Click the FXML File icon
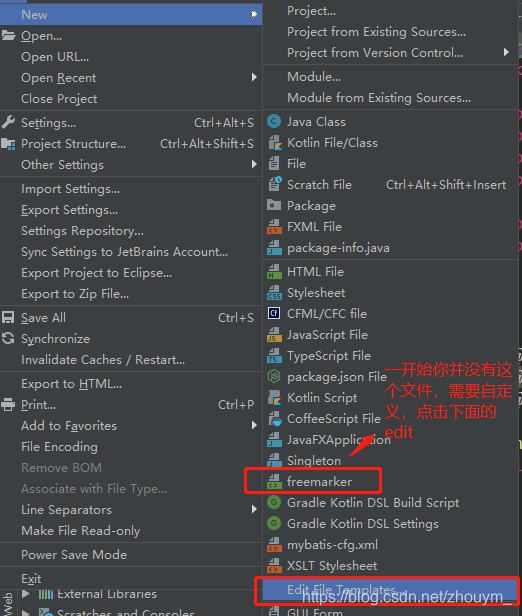 coord(274,227)
